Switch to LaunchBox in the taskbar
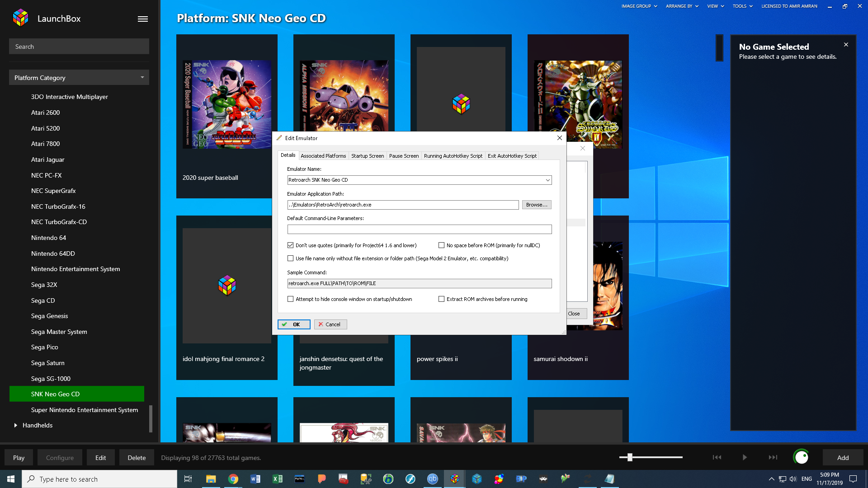 pos(455,479)
